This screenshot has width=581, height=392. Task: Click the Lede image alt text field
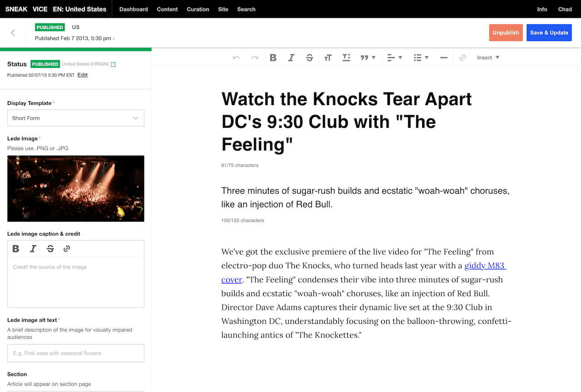[76, 353]
